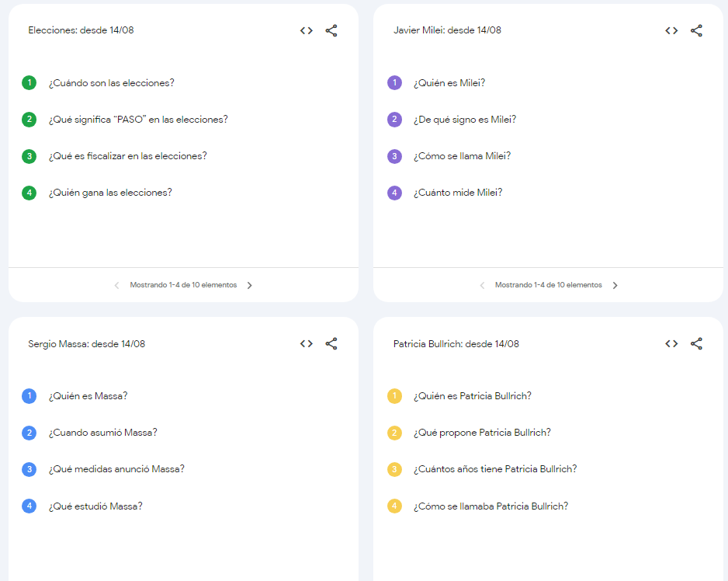Screen dimensions: 728x581
Task: Go to next page of Elecciones questions
Action: (x=250, y=285)
